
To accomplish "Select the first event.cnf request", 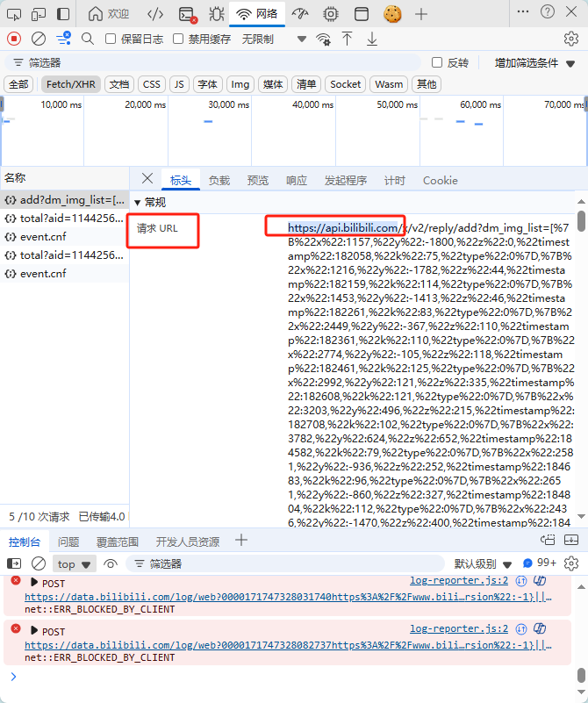I will [65, 237].
